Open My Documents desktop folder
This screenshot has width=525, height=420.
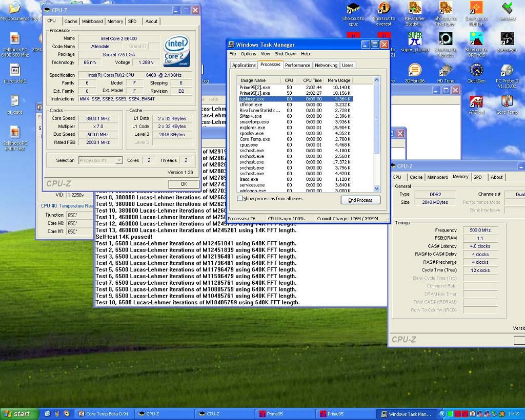pos(15,11)
